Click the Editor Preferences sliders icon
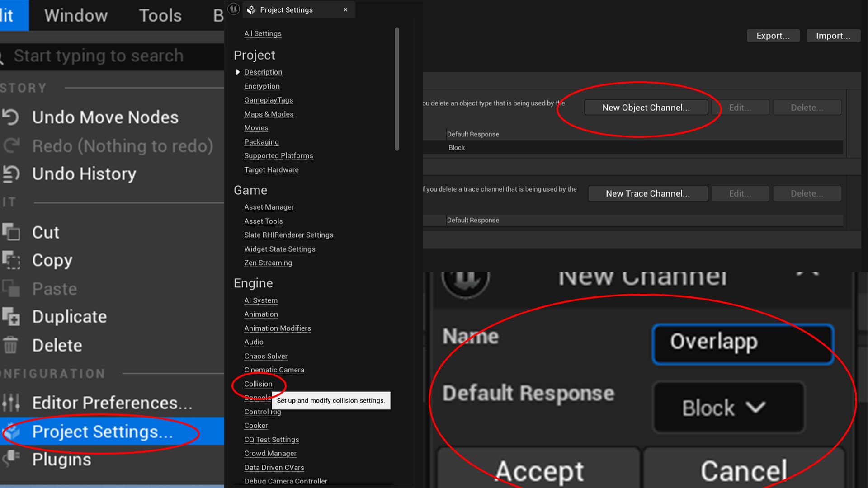This screenshot has height=488, width=868. click(11, 403)
